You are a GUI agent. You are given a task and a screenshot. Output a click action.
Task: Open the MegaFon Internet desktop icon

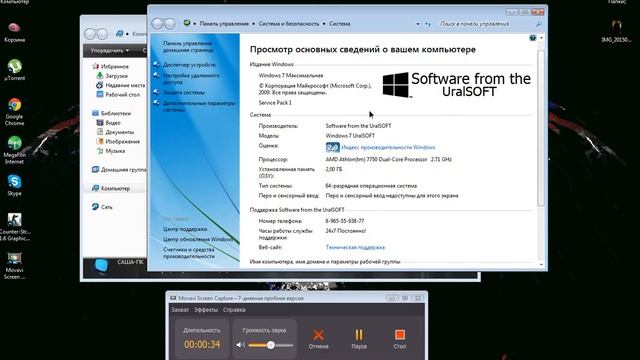click(14, 150)
